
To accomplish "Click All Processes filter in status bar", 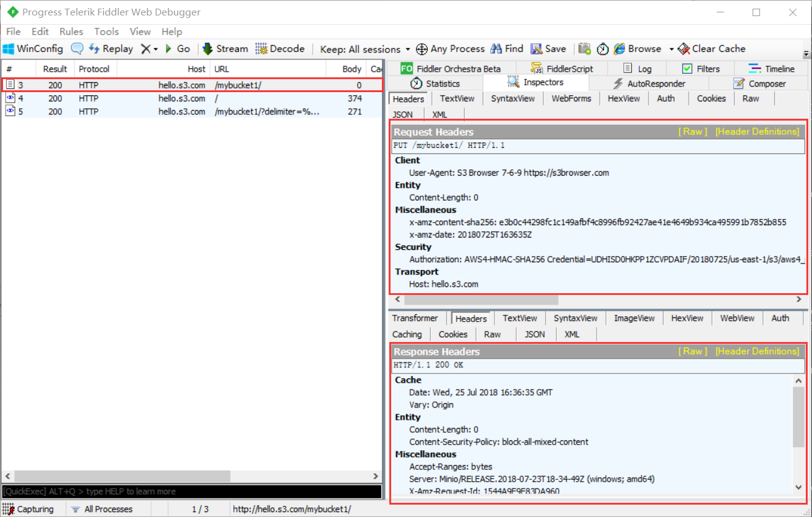I will coord(101,509).
